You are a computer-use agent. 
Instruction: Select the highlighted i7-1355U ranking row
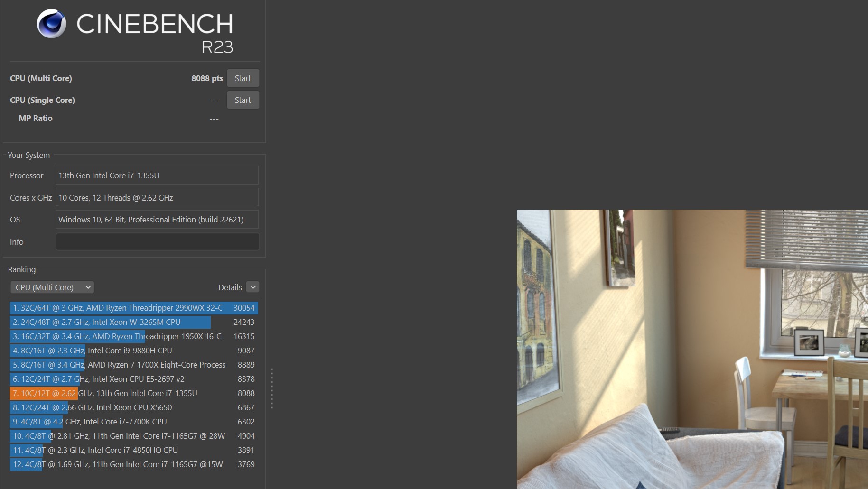click(133, 393)
